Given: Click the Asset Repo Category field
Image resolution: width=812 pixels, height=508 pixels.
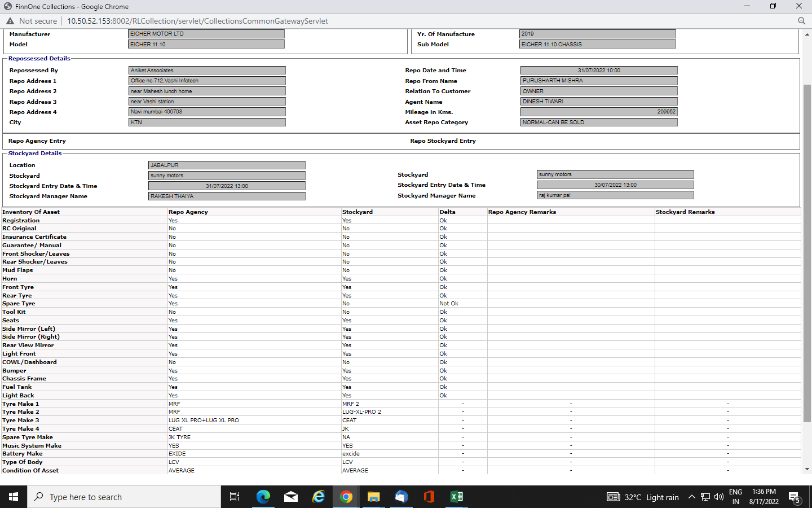Looking at the screenshot, I should pos(598,122).
